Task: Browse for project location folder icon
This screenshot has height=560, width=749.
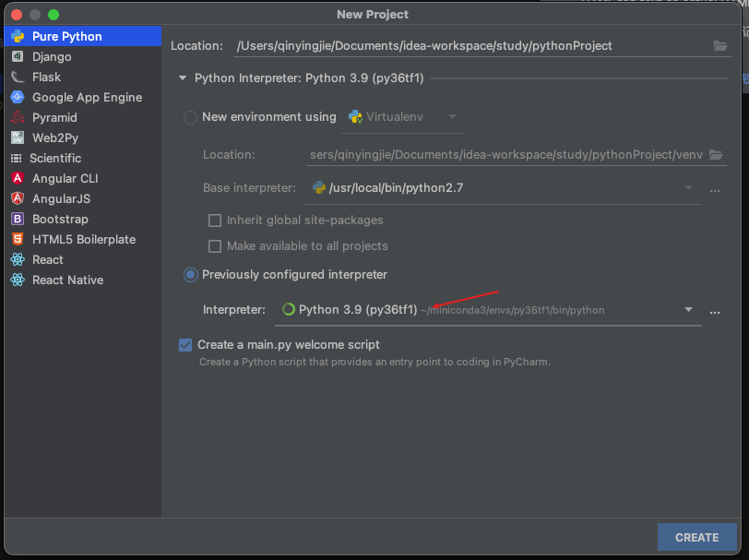Action: click(720, 46)
